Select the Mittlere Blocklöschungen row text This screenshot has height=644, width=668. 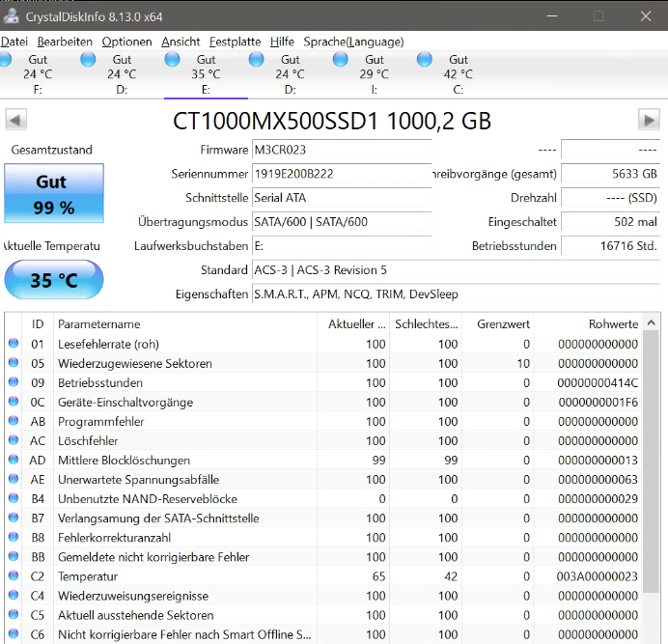pos(124,461)
